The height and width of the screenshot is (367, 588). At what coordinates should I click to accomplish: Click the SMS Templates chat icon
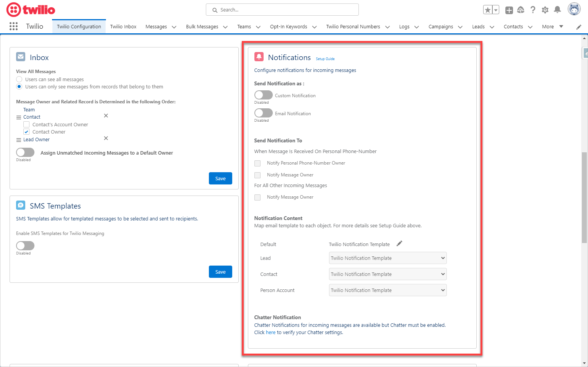click(21, 205)
